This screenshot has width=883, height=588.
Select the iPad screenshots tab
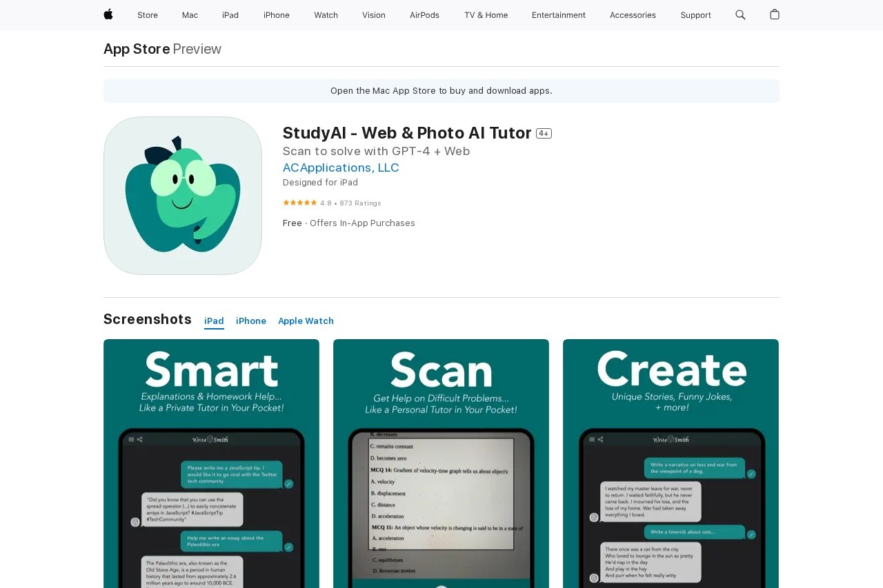(214, 321)
